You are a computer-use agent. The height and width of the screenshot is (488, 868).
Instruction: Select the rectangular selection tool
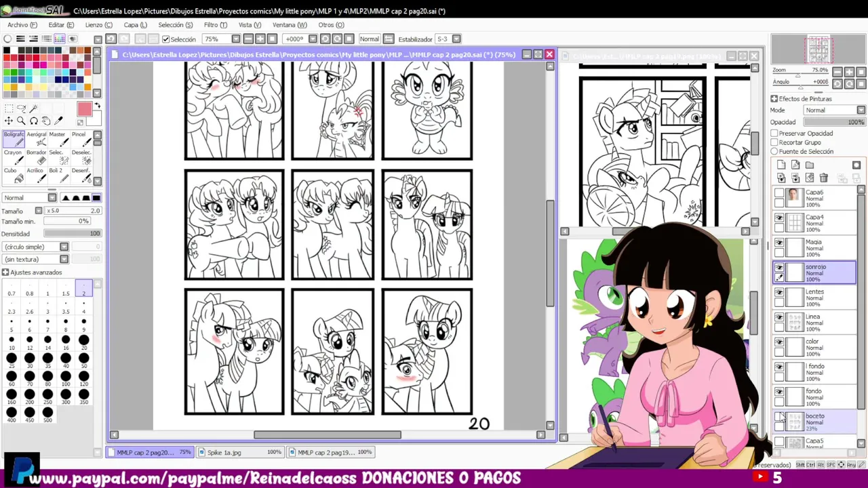[9, 108]
